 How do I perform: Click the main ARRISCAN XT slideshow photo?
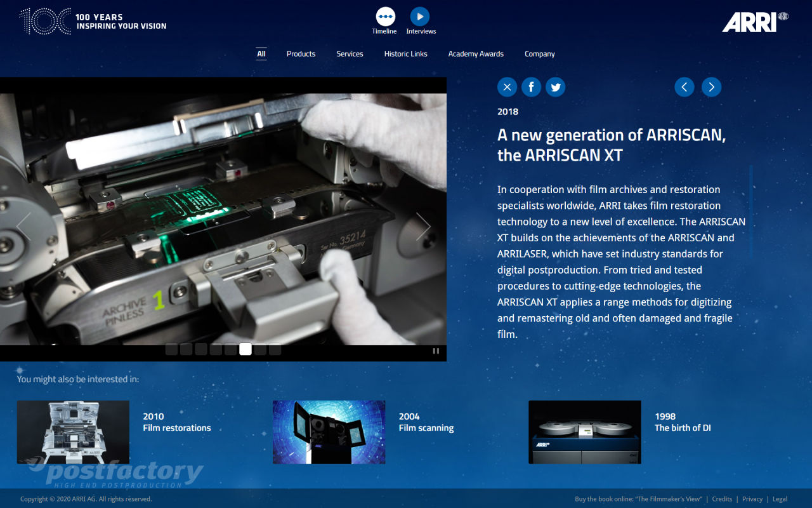pyautogui.click(x=223, y=219)
